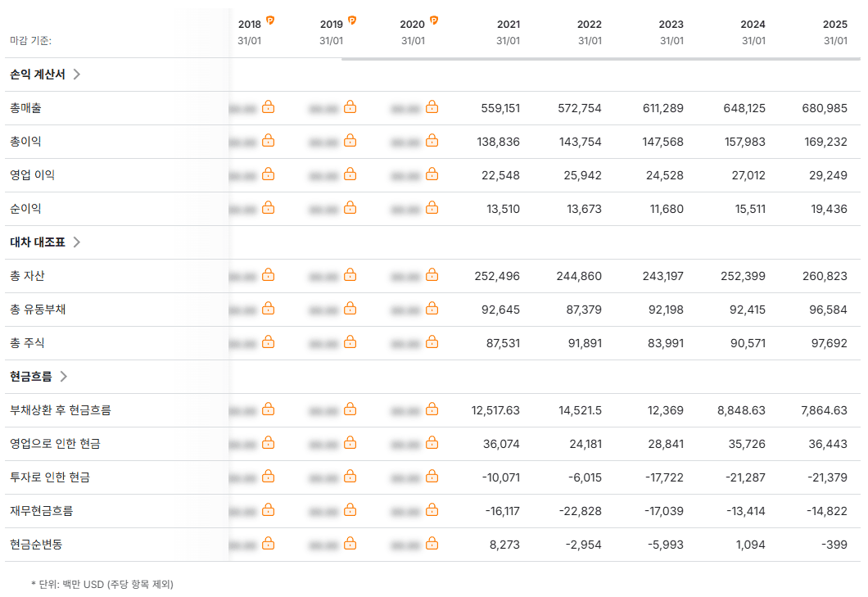Viewport: 868px width, 597px height.
Task: Click the 2019 투자로 인한 현금 lock icon
Action: tap(350, 477)
